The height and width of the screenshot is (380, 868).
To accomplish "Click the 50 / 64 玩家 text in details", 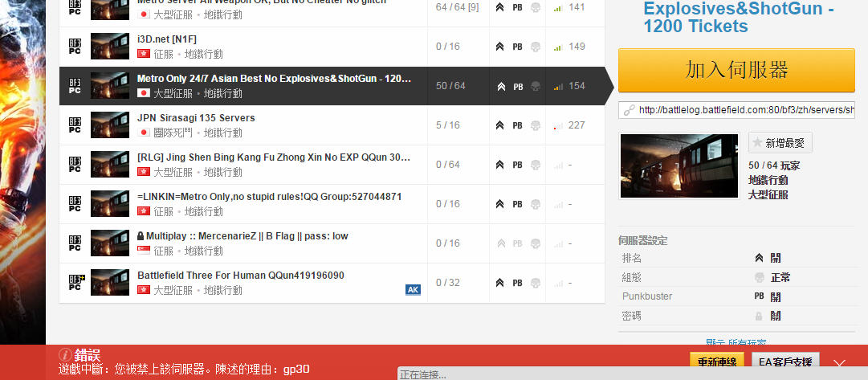I will [x=774, y=165].
